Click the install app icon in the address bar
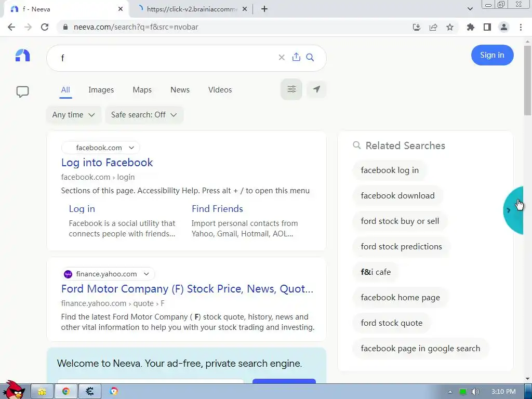The width and height of the screenshot is (532, 399). click(417, 27)
